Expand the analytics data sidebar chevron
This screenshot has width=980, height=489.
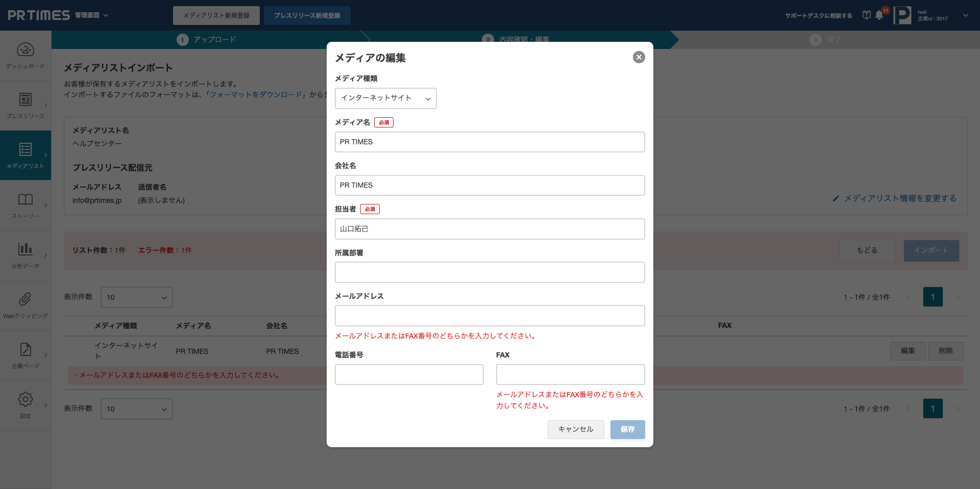(45, 255)
